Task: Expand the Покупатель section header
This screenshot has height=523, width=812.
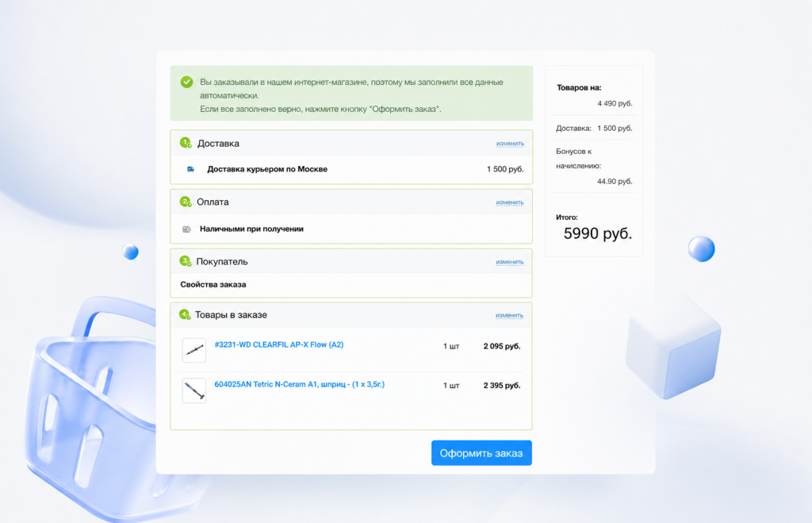Action: (351, 261)
